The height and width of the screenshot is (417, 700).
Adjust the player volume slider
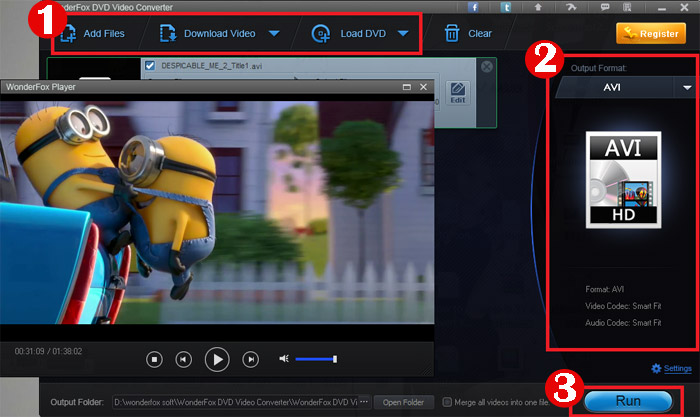click(x=316, y=359)
